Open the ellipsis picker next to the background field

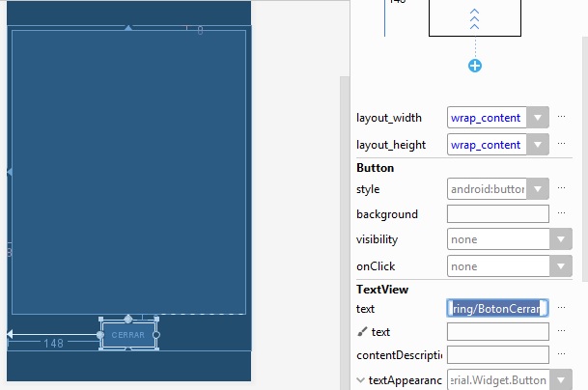tap(561, 214)
